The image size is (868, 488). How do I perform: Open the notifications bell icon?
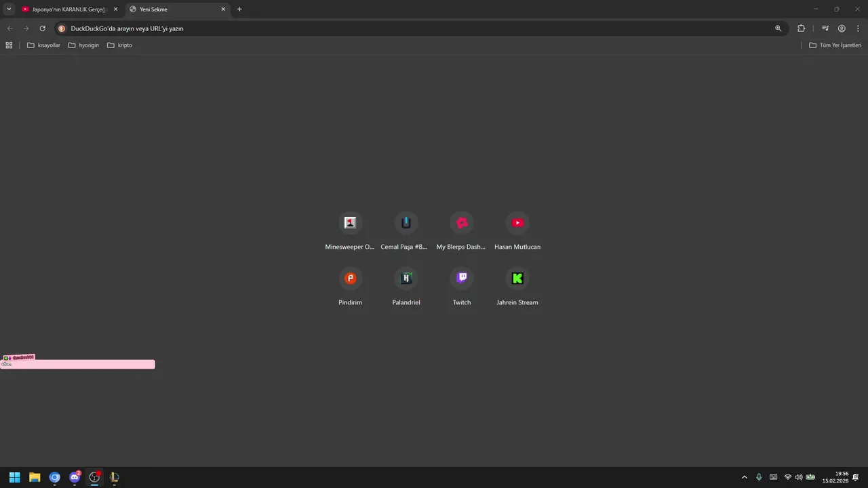point(856,477)
